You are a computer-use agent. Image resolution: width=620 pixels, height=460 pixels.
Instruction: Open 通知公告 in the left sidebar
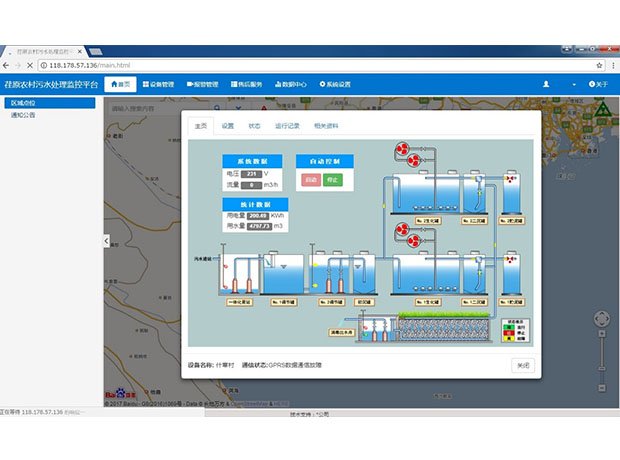coord(23,115)
